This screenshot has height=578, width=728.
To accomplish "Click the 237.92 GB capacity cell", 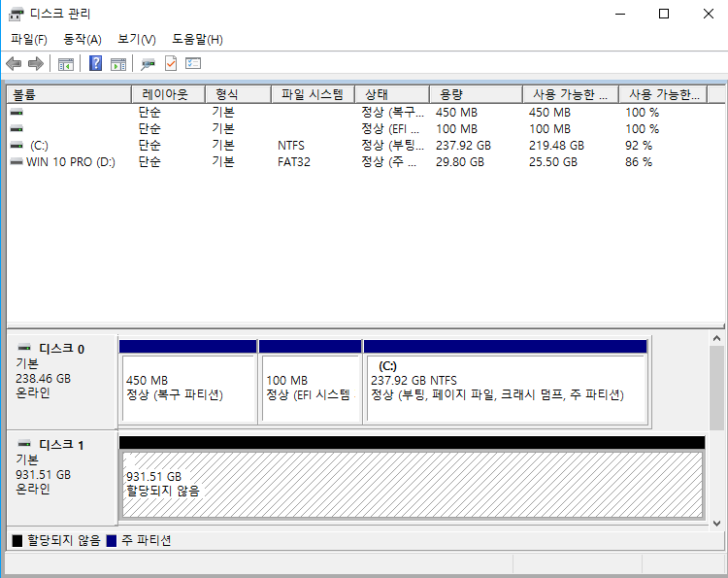I will pyautogui.click(x=463, y=146).
